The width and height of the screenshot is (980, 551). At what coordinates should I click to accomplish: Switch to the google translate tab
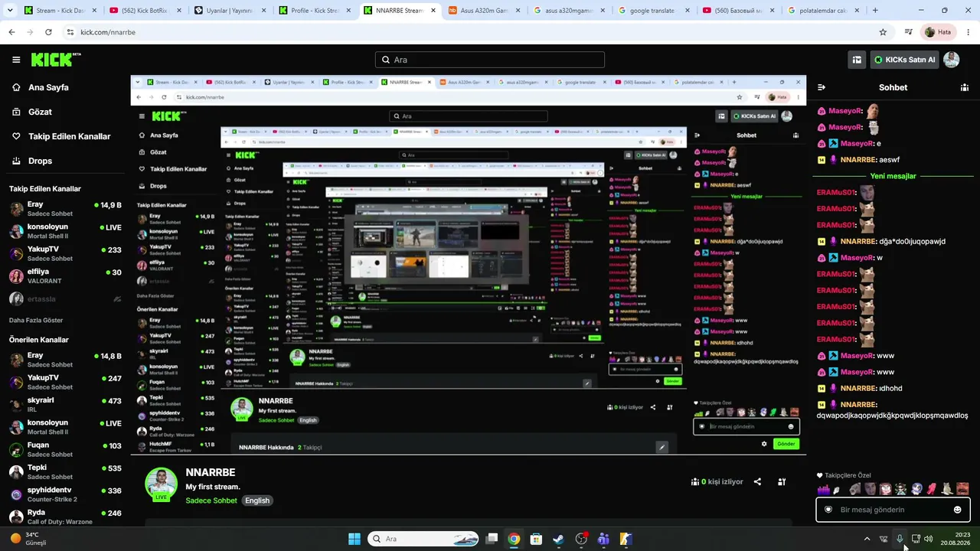click(655, 11)
